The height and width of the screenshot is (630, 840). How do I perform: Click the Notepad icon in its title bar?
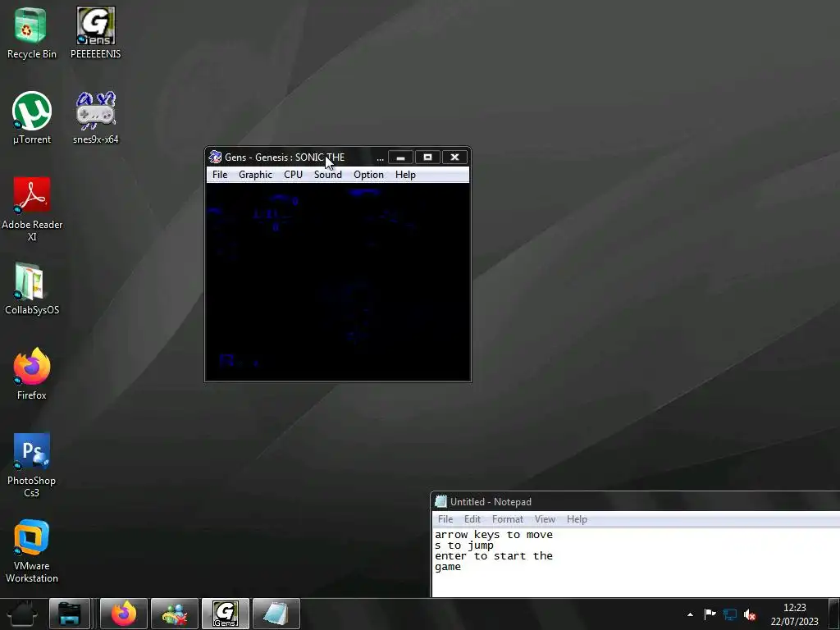(441, 501)
